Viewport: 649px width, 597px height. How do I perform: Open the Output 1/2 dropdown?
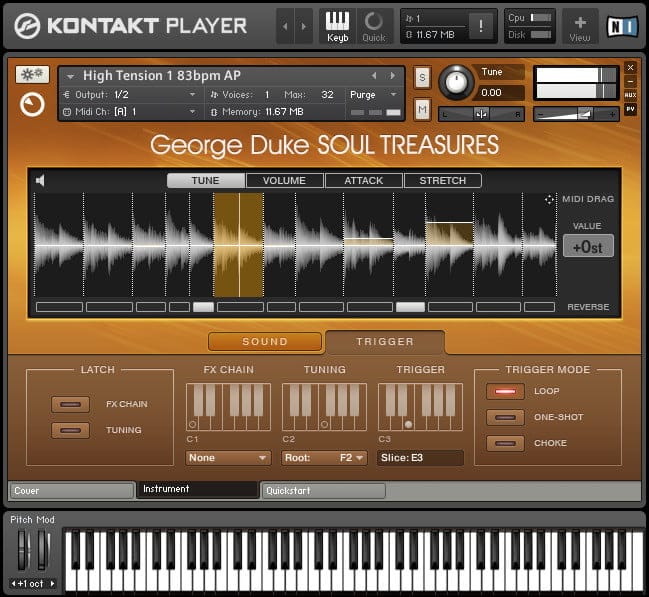(x=130, y=95)
